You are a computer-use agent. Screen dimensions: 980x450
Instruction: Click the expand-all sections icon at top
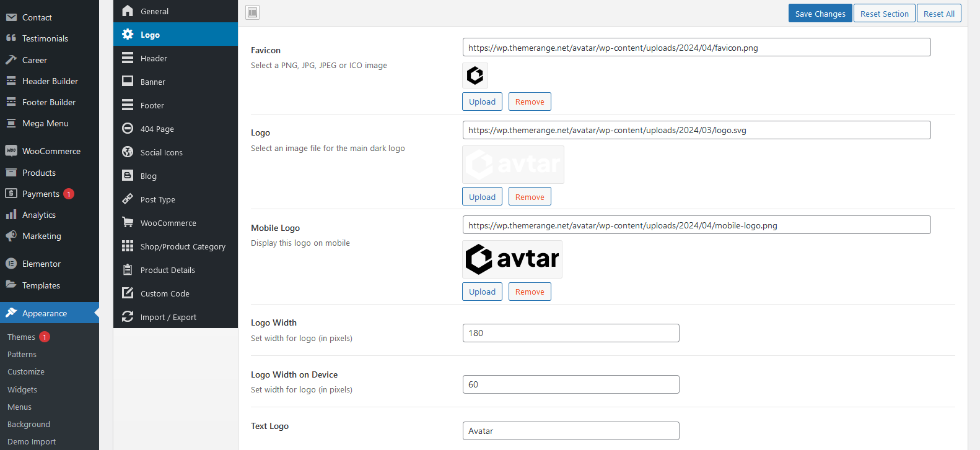click(x=253, y=12)
